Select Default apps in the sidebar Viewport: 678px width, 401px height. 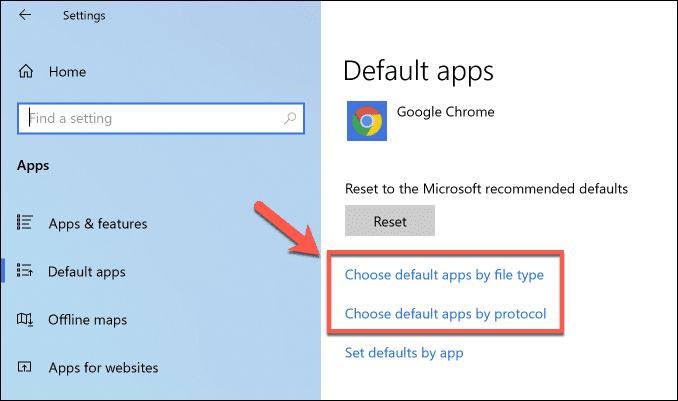87,271
